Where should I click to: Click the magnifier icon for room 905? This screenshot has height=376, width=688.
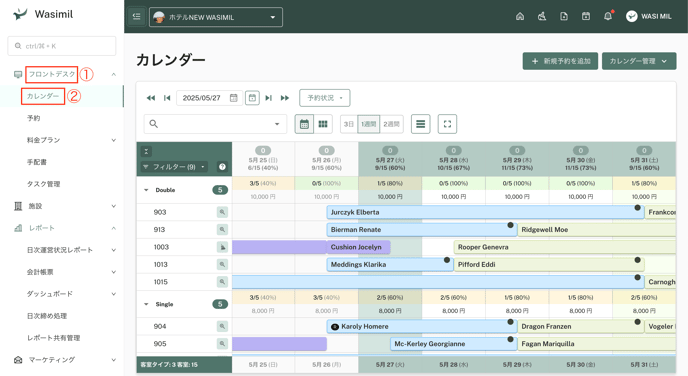[222, 344]
